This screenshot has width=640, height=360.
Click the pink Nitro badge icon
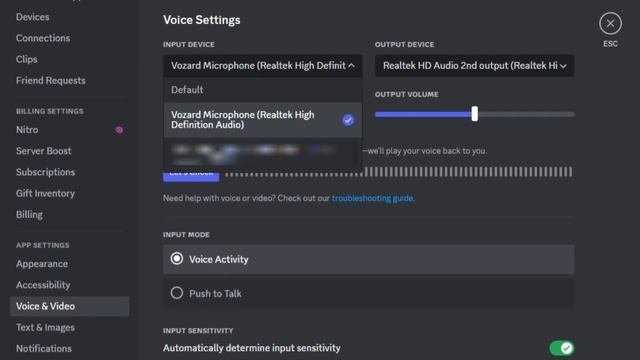(x=119, y=130)
